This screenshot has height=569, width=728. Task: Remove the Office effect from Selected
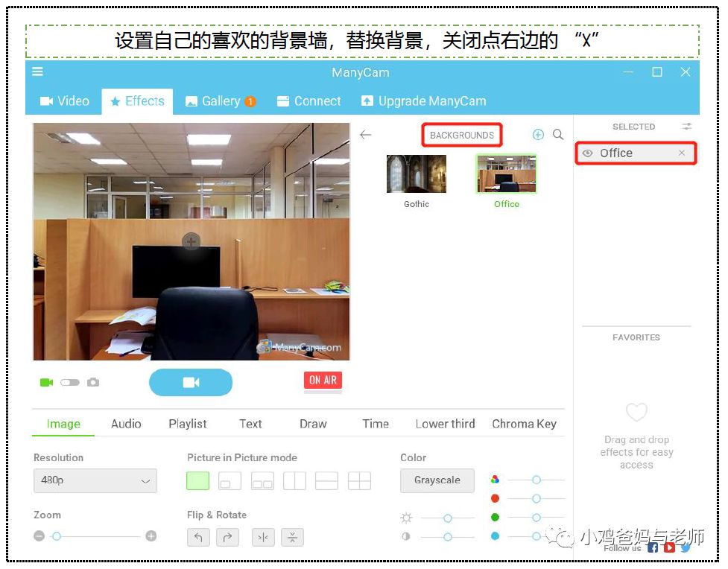pos(682,153)
